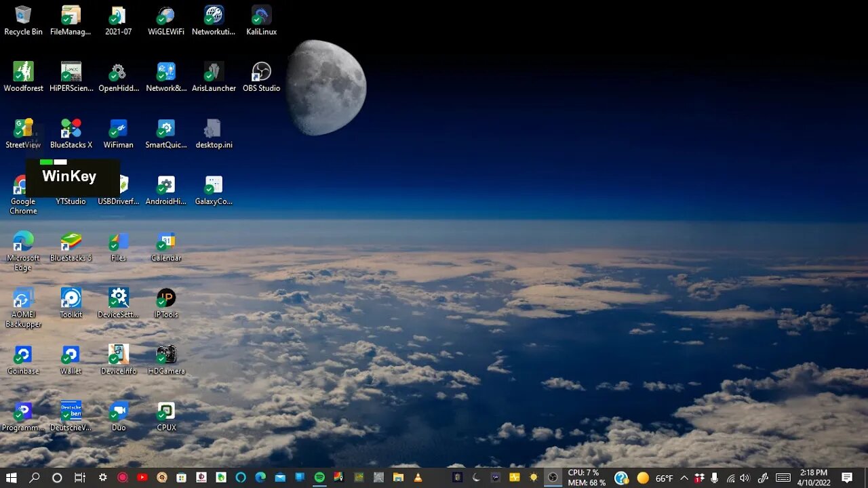Open the StreetView desktop shortcut

23,134
